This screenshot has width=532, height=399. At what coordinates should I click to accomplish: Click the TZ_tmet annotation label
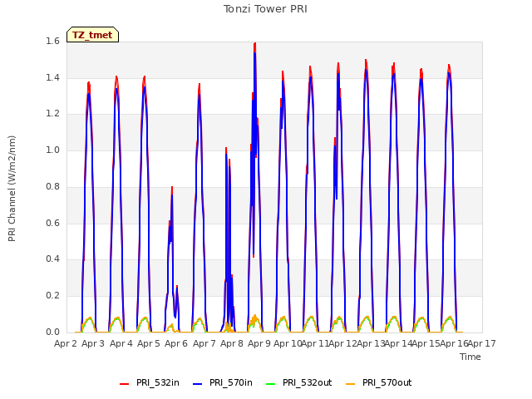coord(92,35)
